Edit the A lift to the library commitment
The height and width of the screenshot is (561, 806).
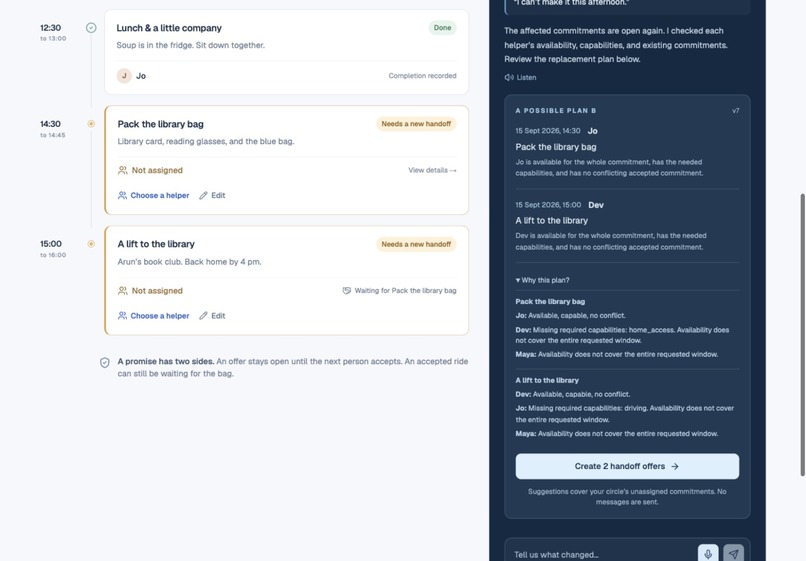coord(212,316)
